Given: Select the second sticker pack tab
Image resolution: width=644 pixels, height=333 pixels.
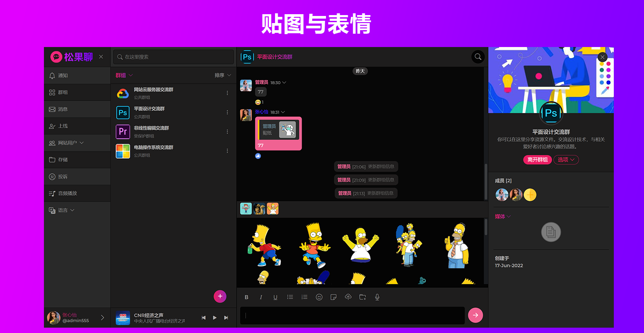Looking at the screenshot, I should click(x=259, y=208).
